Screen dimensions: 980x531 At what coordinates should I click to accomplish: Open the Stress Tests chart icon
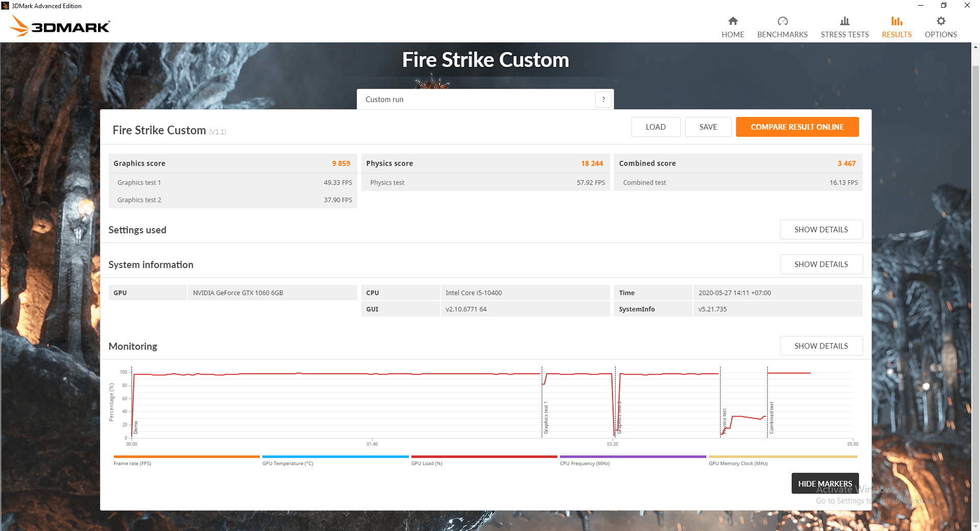(845, 21)
